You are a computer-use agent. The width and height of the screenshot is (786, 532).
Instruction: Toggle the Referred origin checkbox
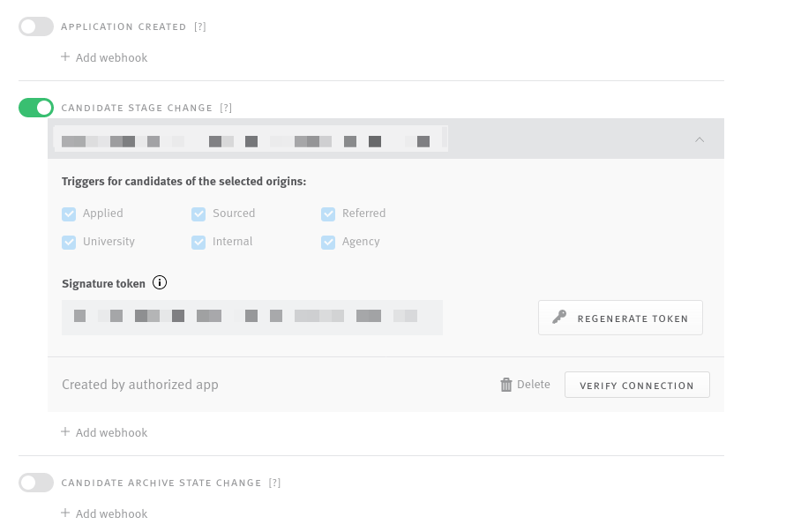(328, 214)
